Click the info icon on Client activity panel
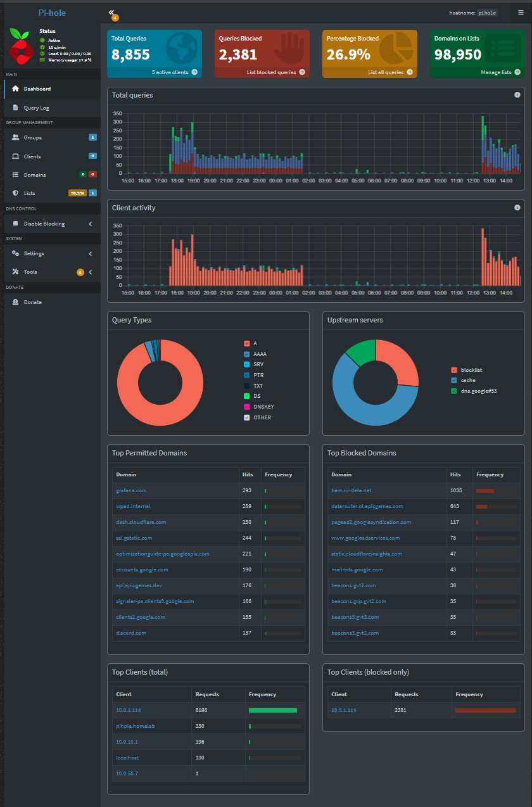The height and width of the screenshot is (807, 532). 517,208
